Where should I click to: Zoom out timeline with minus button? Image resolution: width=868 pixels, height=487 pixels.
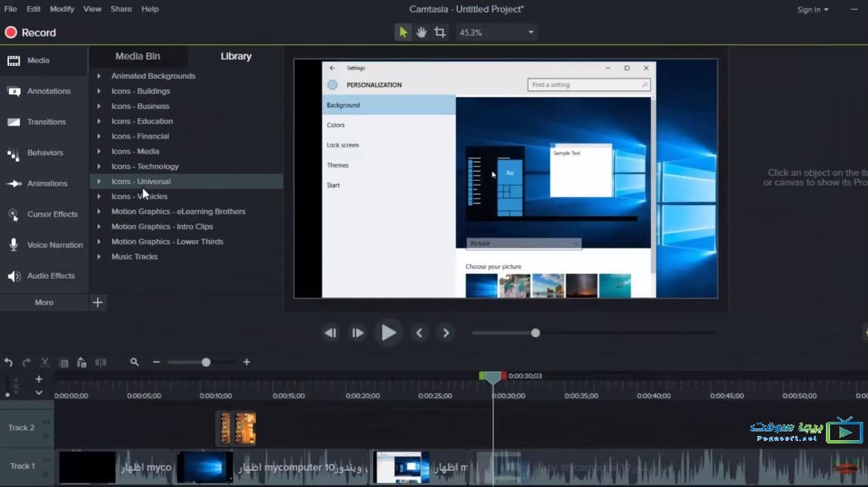(156, 363)
